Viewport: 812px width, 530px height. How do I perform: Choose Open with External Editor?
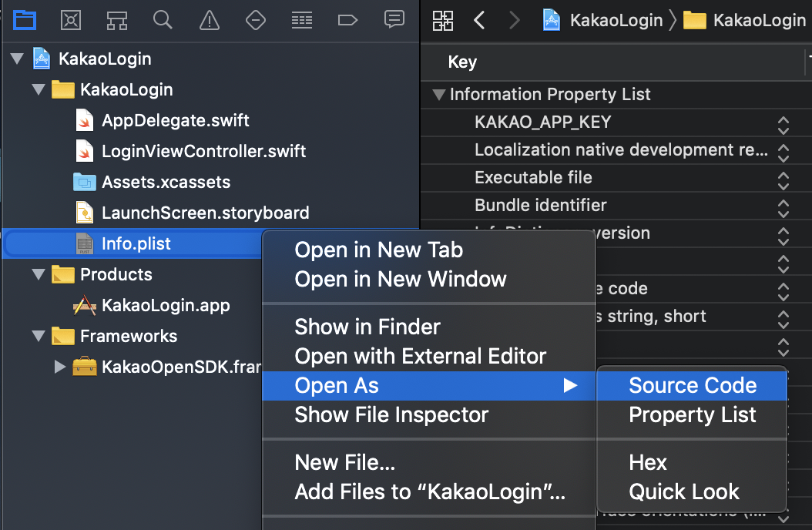point(421,357)
